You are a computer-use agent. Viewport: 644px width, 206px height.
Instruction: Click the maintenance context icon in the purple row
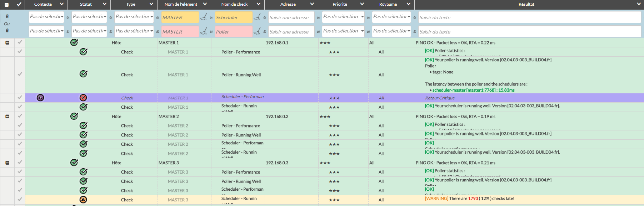tap(40, 98)
